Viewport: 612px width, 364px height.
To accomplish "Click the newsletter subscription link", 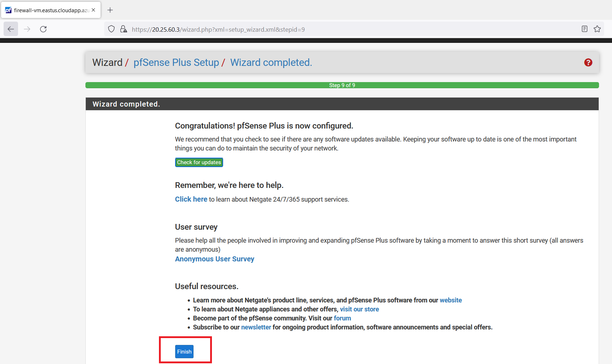I will (256, 327).
